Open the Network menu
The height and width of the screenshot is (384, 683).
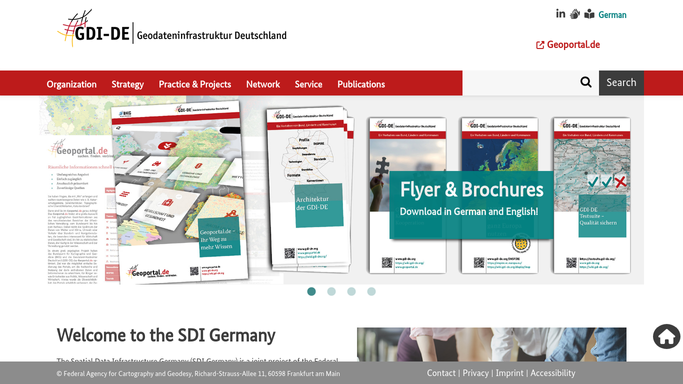[263, 84]
